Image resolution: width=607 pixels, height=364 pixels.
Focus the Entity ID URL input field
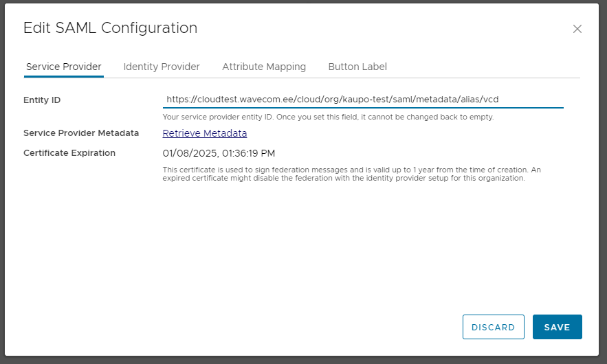pyautogui.click(x=363, y=100)
